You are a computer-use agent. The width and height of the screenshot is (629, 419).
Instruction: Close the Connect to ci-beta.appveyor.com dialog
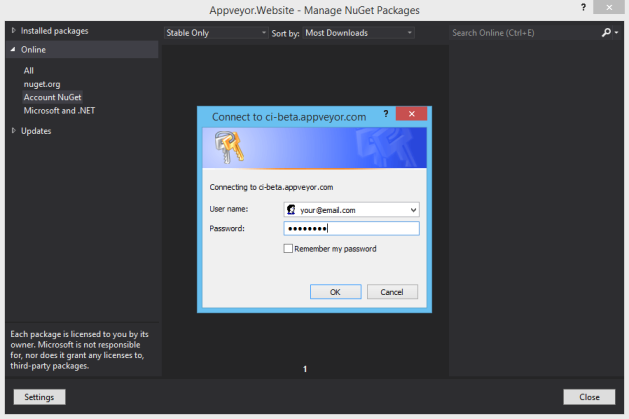[412, 114]
